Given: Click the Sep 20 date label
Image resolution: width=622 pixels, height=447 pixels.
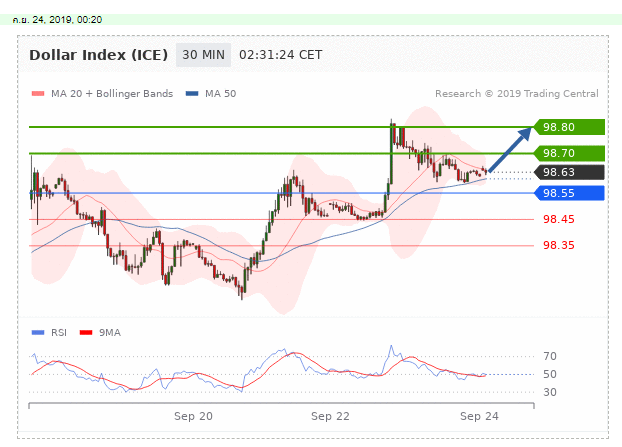Looking at the screenshot, I should [193, 416].
